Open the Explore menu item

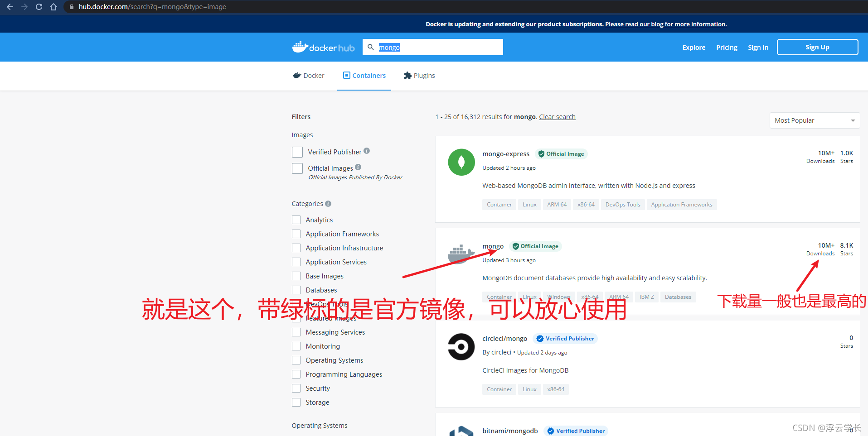click(x=694, y=48)
